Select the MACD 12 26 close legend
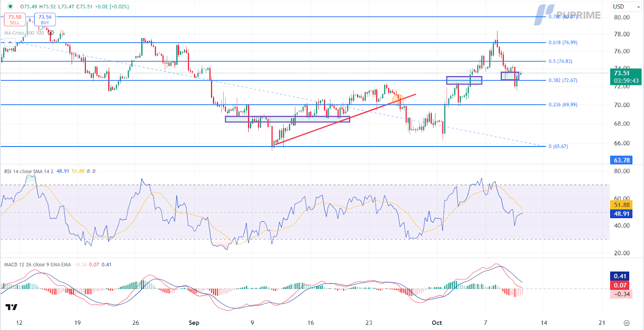644x330 pixels. (x=37, y=264)
